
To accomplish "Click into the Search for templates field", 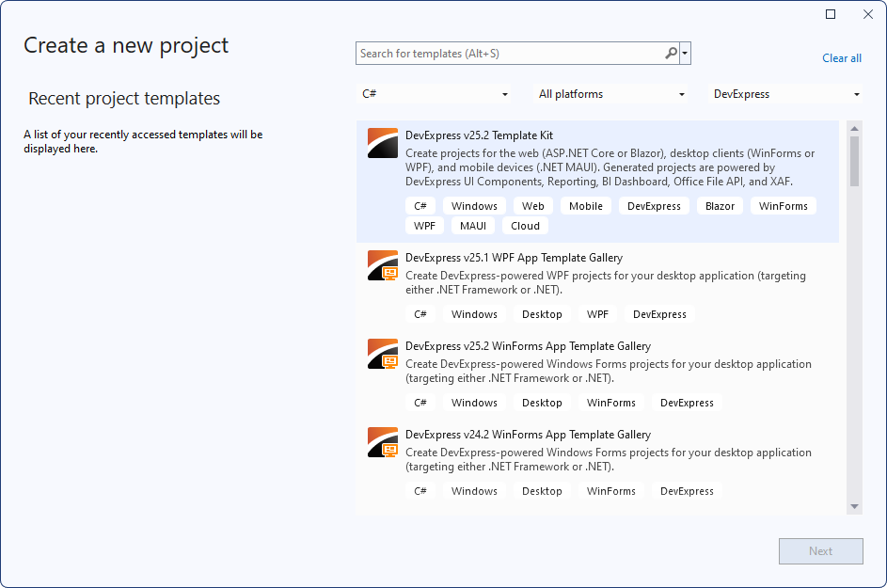I will pyautogui.click(x=508, y=53).
